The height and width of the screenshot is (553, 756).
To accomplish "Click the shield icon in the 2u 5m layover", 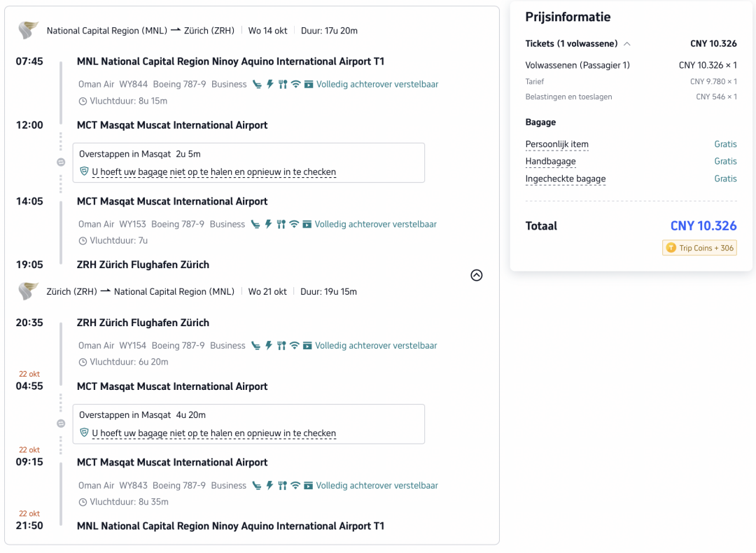I will coord(85,171).
